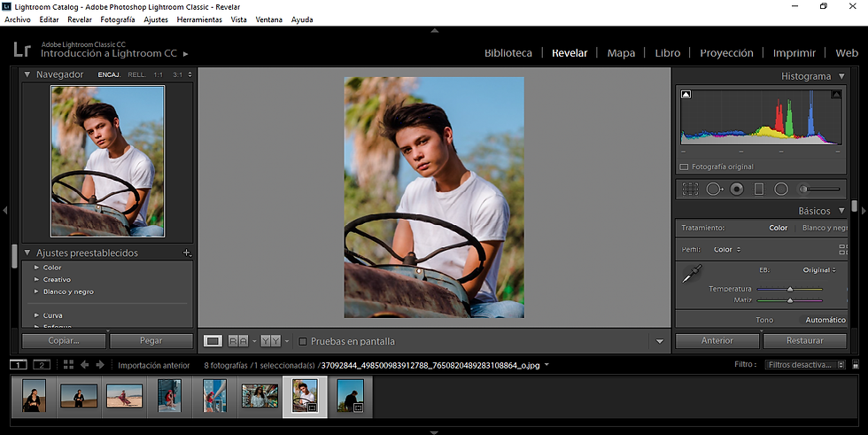Switch to the Mapa module

621,53
